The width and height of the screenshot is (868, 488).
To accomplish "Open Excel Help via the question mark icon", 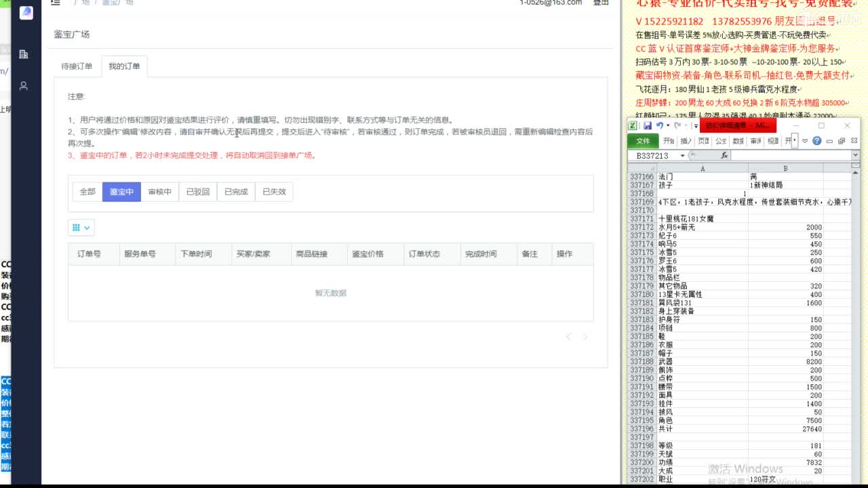I will point(817,140).
